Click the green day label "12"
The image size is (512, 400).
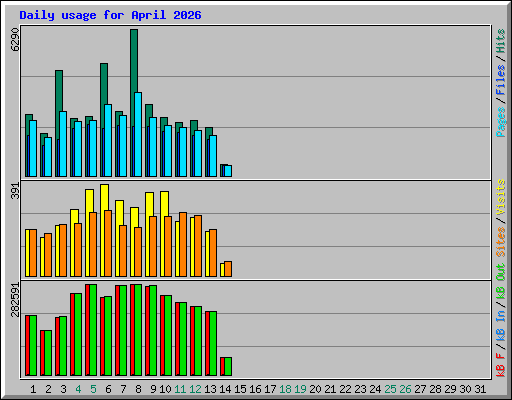click(x=195, y=389)
